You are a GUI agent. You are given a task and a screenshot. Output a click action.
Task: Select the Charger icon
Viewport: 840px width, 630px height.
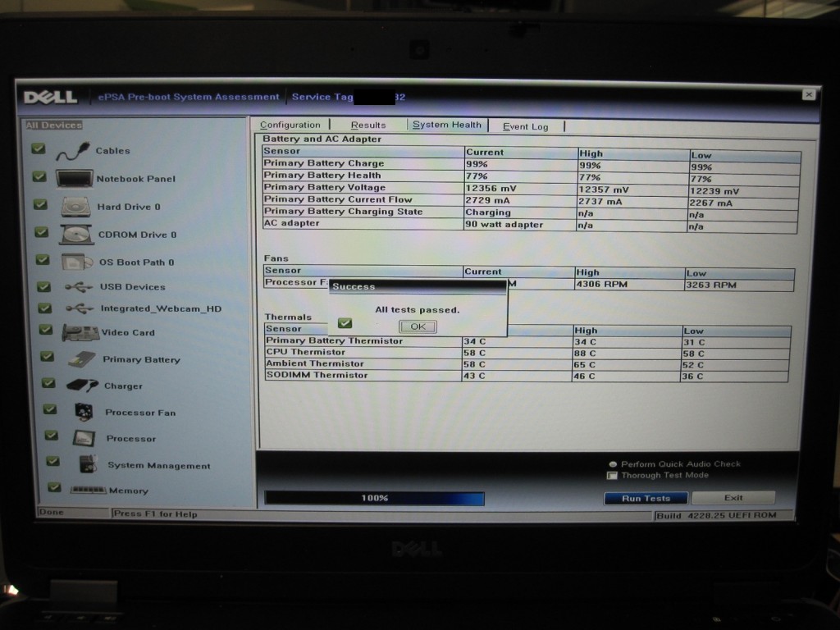click(83, 386)
